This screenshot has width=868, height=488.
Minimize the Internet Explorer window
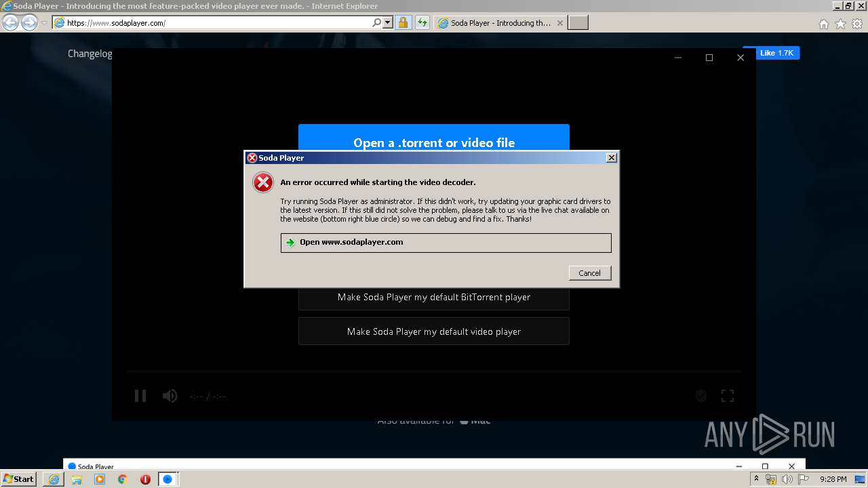pos(837,6)
